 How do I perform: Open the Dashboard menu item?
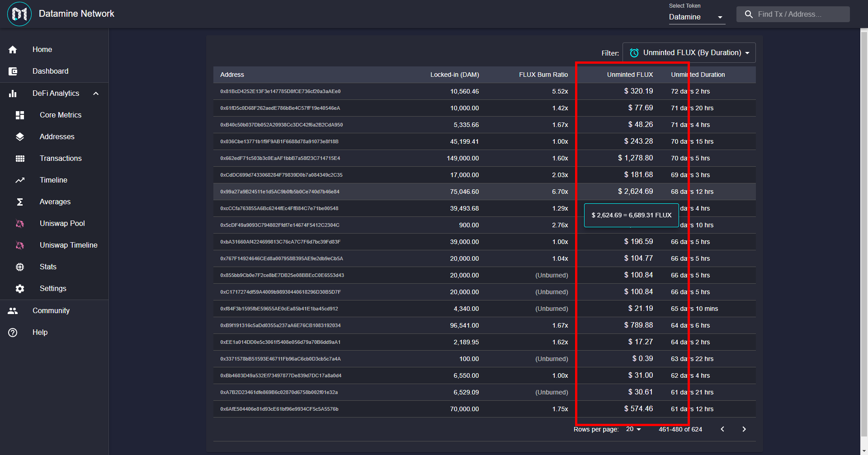[x=54, y=71]
